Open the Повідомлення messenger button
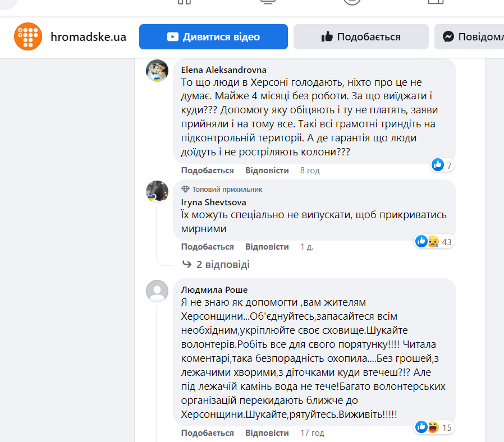504x442 pixels. point(471,37)
